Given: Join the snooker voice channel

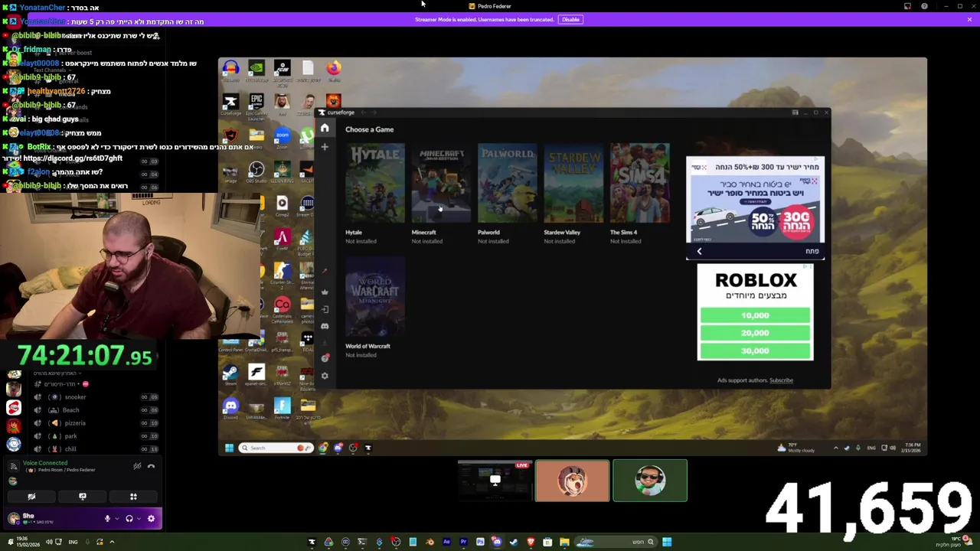Looking at the screenshot, I should pos(95,397).
